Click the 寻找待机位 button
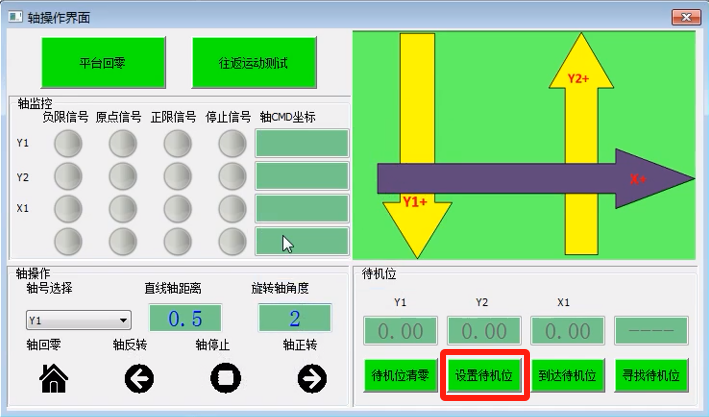709x417 pixels. [651, 376]
